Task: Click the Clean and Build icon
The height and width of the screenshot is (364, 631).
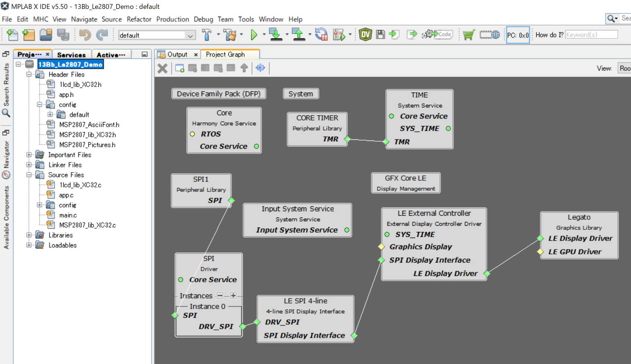Action: (230, 35)
